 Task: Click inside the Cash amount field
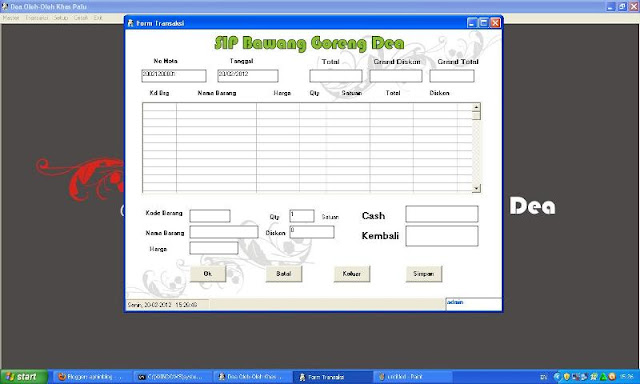pyautogui.click(x=442, y=214)
